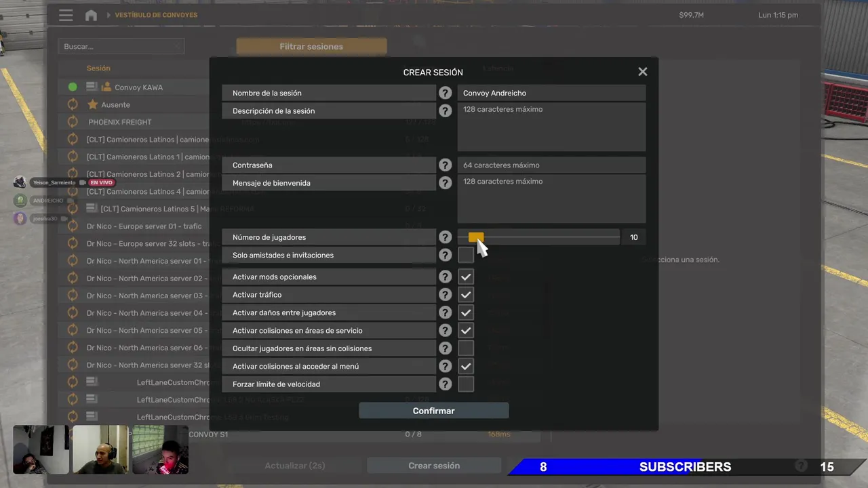Screen dimensions: 868x488
Task: Open help for Forzar límite de velocidad
Action: pyautogui.click(x=445, y=384)
